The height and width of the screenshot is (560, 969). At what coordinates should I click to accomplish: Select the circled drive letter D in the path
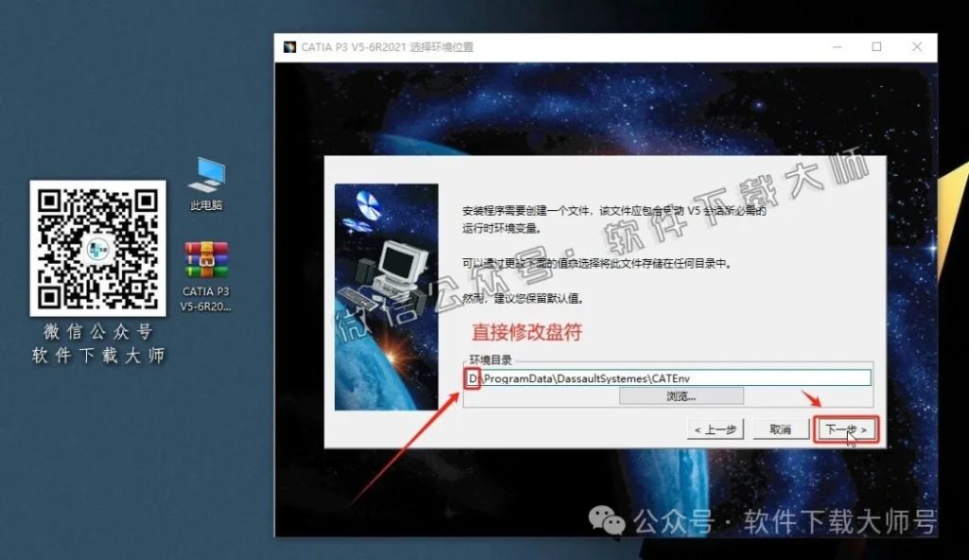pyautogui.click(x=475, y=376)
